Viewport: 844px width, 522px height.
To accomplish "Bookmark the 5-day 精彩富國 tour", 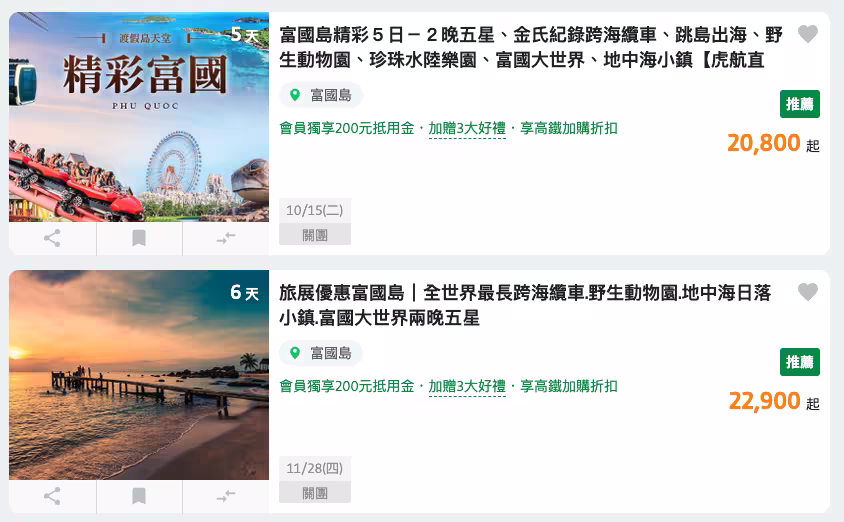I will (x=139, y=238).
